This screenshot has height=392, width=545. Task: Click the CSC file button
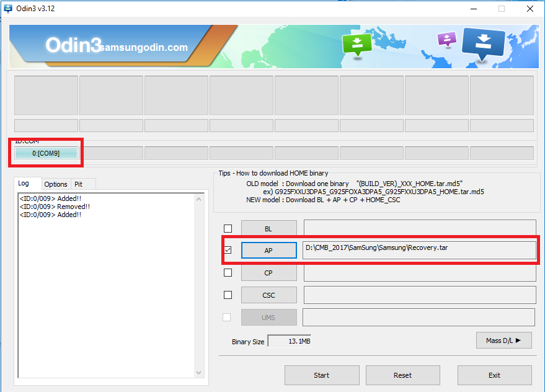pyautogui.click(x=268, y=295)
